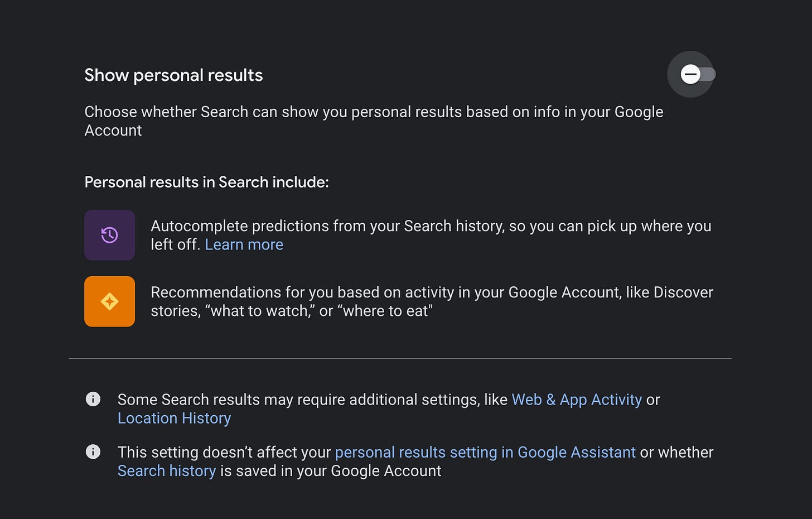Viewport: 812px width, 519px height.
Task: Click the purple search history clock icon
Action: pos(109,235)
